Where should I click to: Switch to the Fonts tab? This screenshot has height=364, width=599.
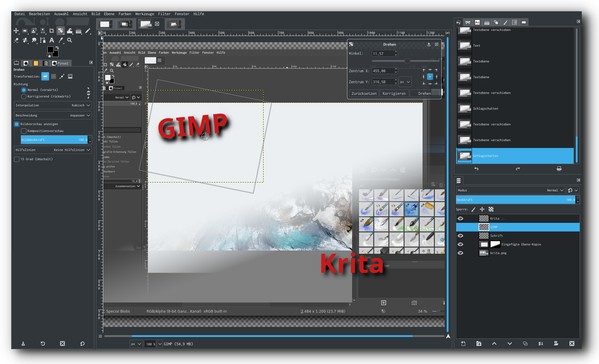(477, 22)
